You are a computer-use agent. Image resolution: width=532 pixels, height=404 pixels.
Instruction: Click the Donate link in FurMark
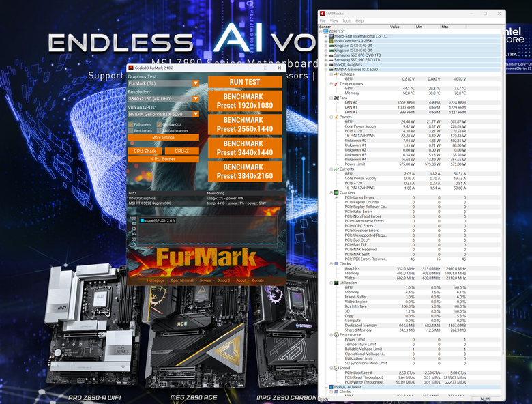258,280
